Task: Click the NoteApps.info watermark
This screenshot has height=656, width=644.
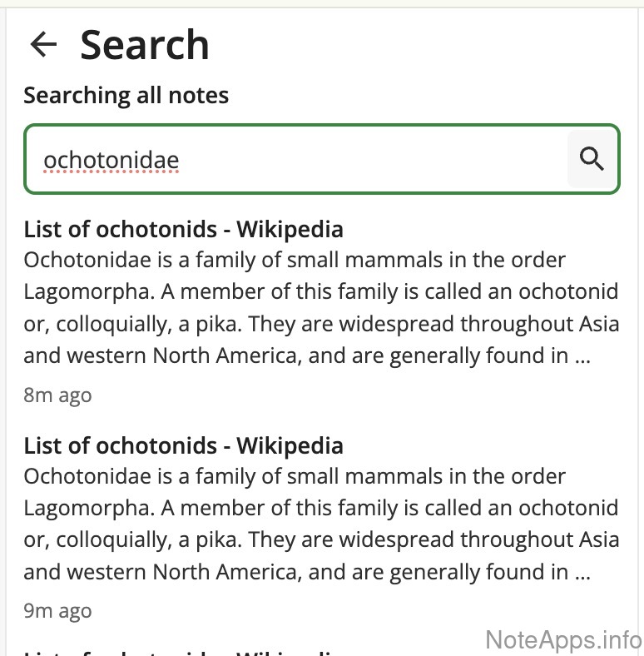Action: click(x=563, y=639)
